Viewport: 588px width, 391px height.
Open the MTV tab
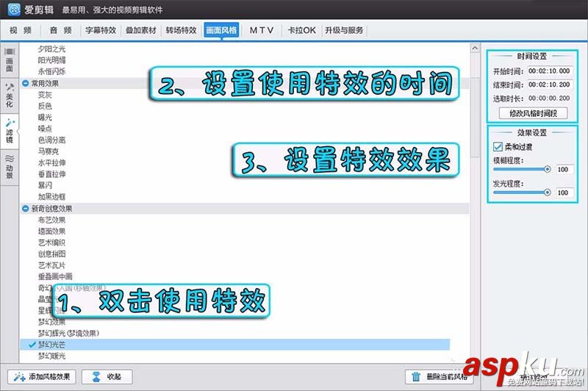point(262,30)
